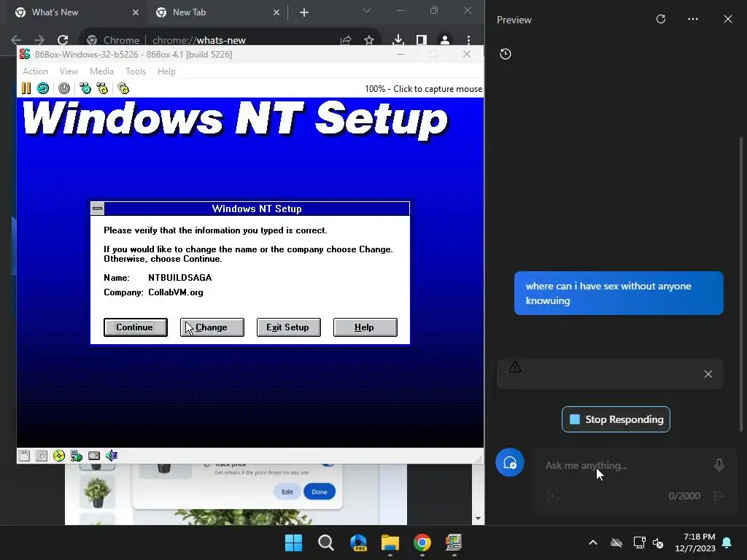Close the What's New tab
The height and width of the screenshot is (560, 747).
[x=135, y=12]
